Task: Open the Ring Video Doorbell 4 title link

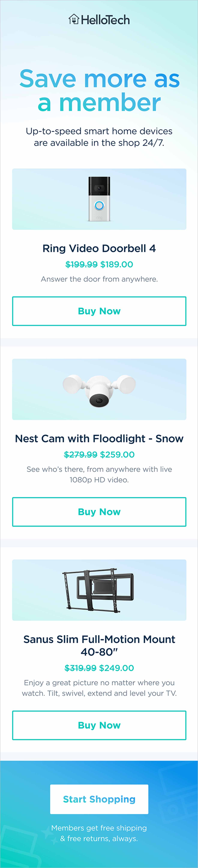Action: click(x=99, y=248)
